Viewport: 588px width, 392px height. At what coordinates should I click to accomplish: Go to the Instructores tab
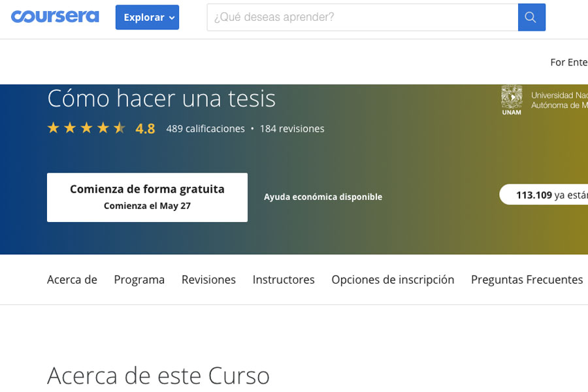coord(284,280)
